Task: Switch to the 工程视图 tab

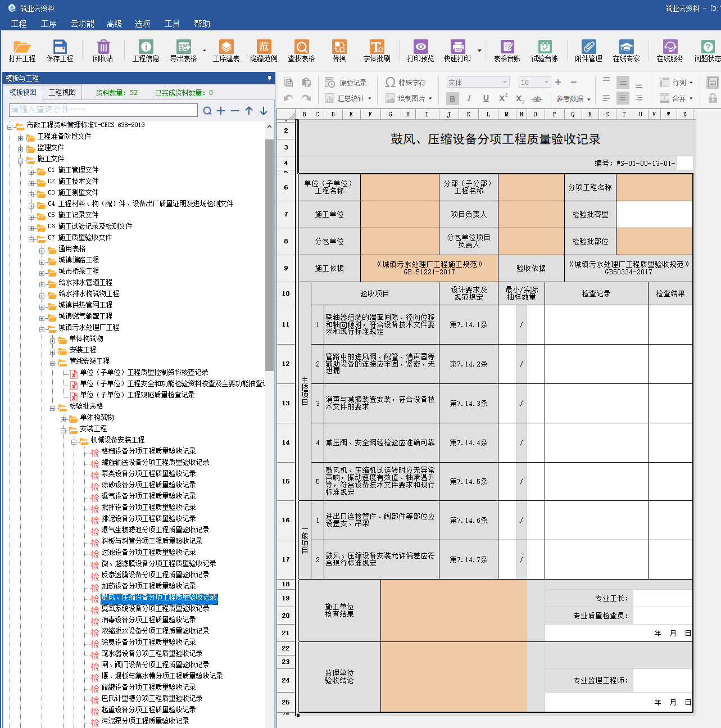Action: pyautogui.click(x=62, y=92)
